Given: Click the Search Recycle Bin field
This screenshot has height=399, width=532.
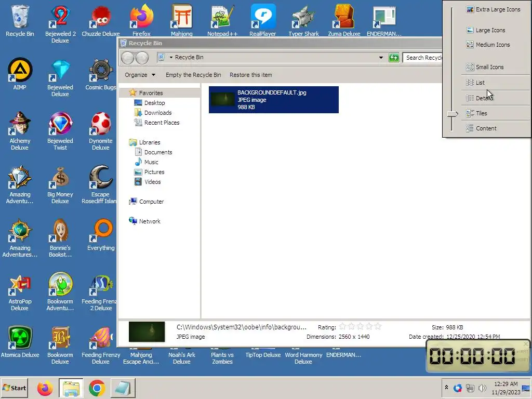Looking at the screenshot, I should pos(422,58).
